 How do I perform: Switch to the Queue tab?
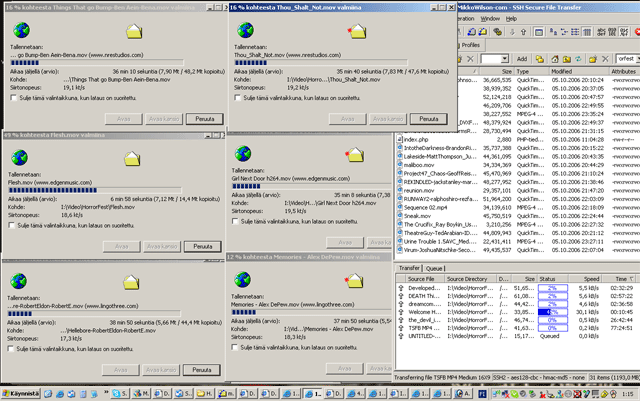click(x=435, y=268)
